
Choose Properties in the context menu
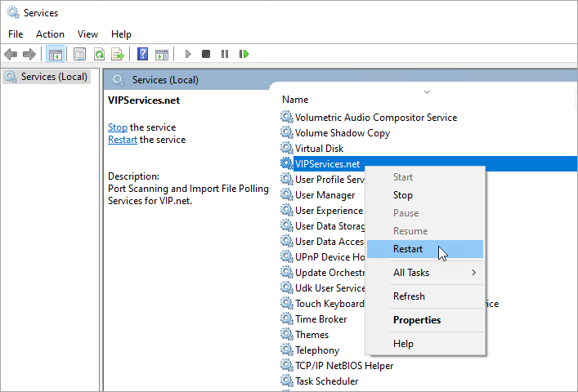(x=425, y=320)
